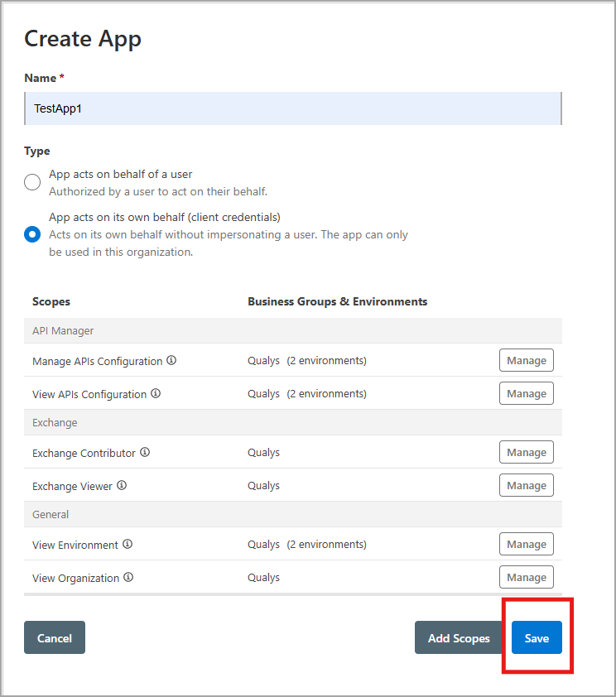Click info icon beside Exchange Contributor
This screenshot has width=616, height=697.
click(x=145, y=452)
